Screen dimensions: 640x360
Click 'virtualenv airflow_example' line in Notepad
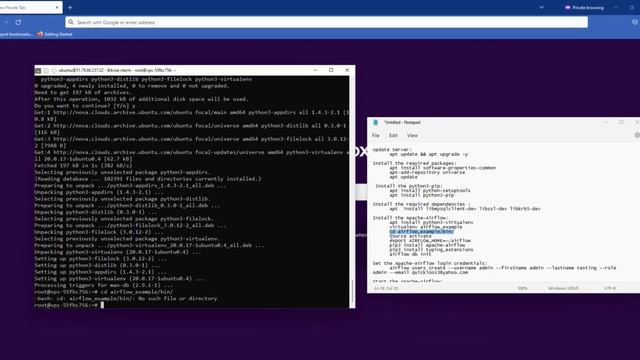[x=426, y=227]
